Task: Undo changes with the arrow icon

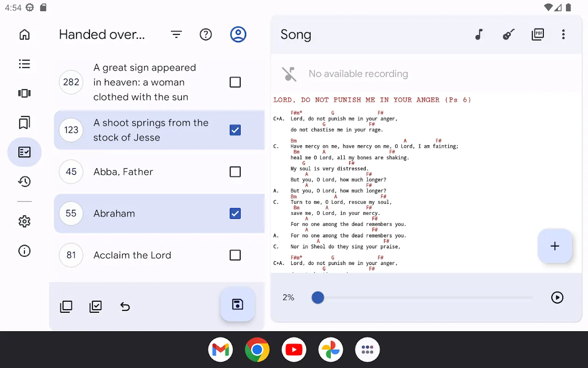Action: (x=125, y=306)
